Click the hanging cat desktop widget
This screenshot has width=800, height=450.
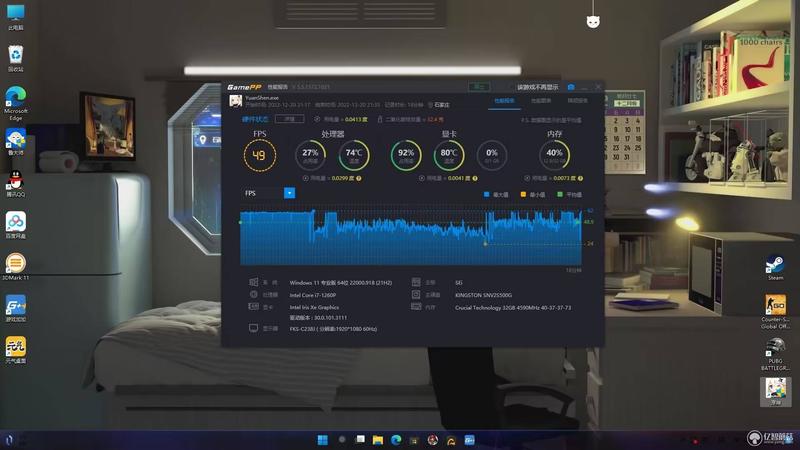point(593,21)
